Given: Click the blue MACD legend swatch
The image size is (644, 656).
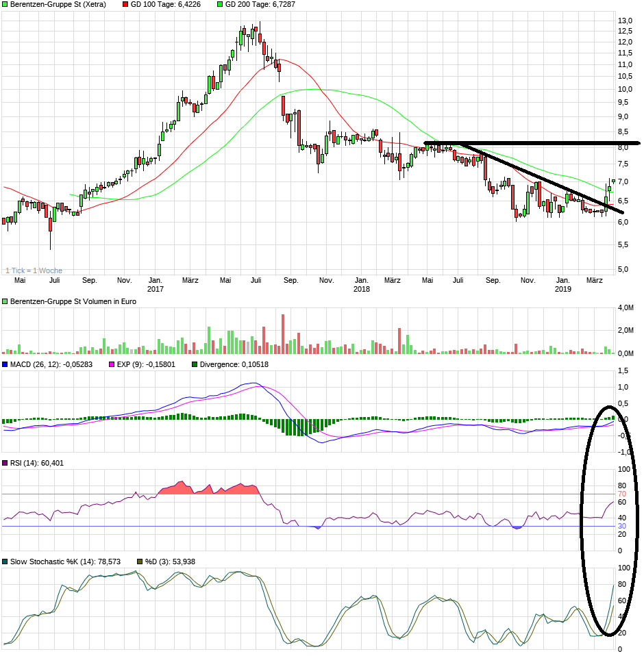Looking at the screenshot, I should pos(5,365).
